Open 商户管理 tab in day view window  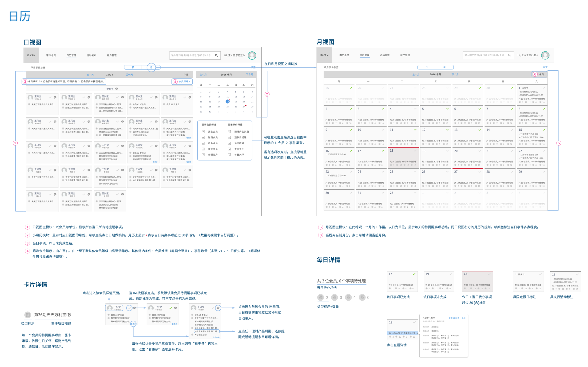click(x=112, y=55)
